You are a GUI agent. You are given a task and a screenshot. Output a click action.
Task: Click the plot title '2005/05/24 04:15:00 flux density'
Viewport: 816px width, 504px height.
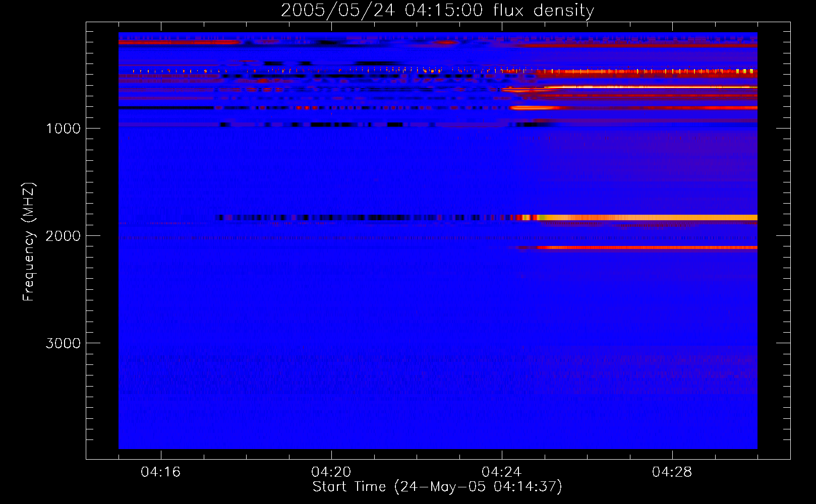tap(437, 10)
